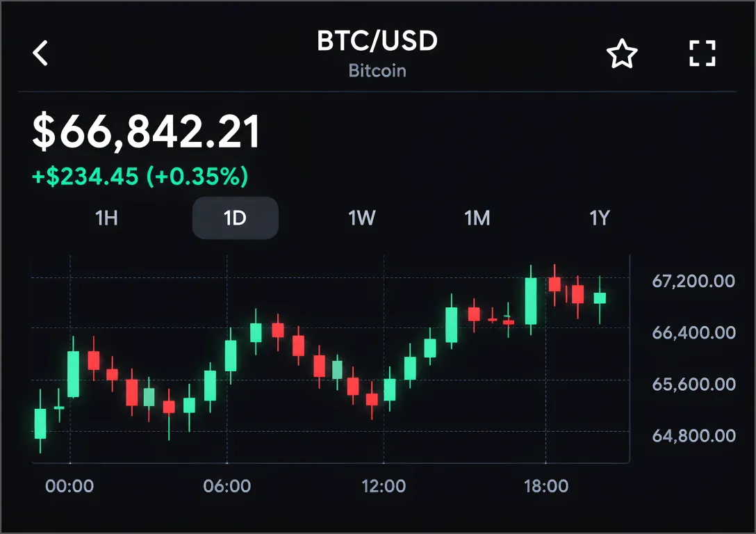This screenshot has height=534, width=756.
Task: Click the 64,800.00 price axis label
Action: point(693,436)
